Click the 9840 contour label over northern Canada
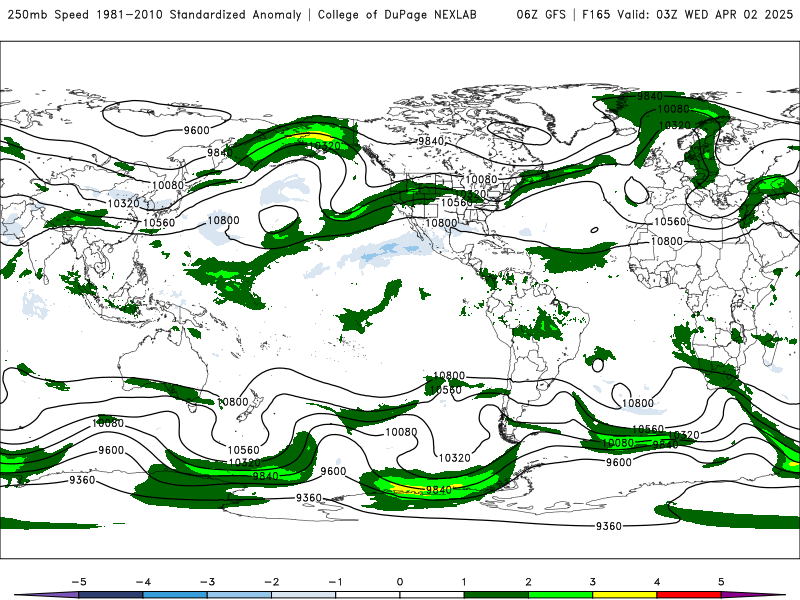Viewport: 800px width, 600px height. 431,141
